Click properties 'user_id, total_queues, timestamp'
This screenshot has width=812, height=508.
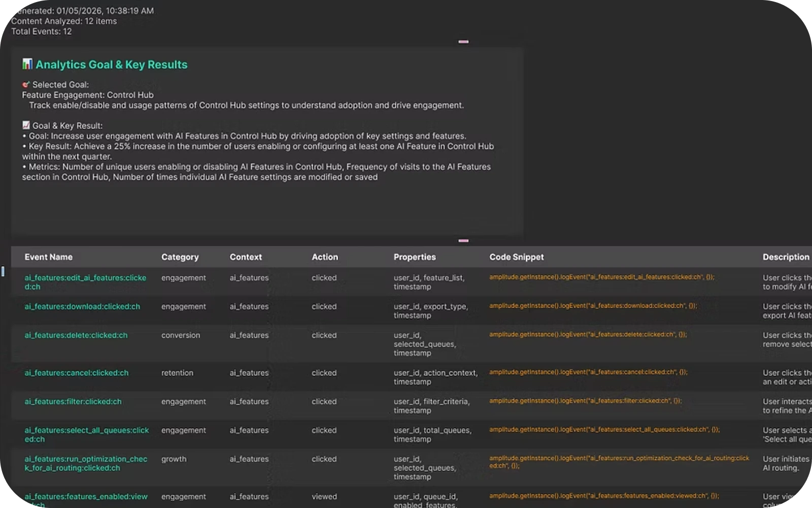pyautogui.click(x=433, y=435)
